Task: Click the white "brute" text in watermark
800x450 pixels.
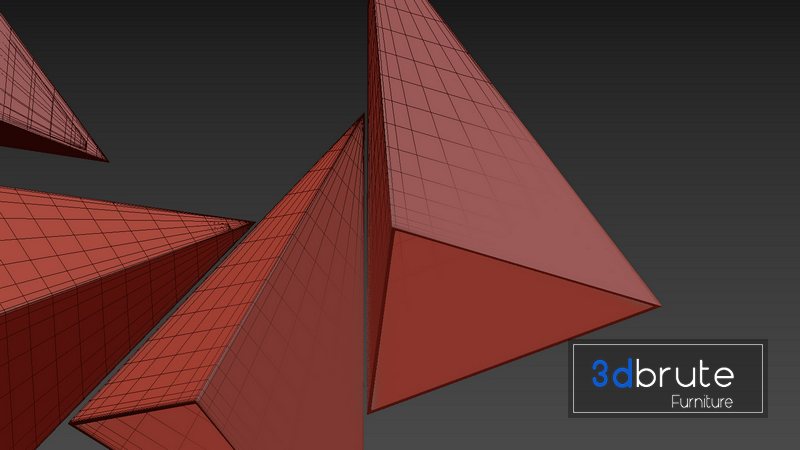Action: pyautogui.click(x=687, y=374)
